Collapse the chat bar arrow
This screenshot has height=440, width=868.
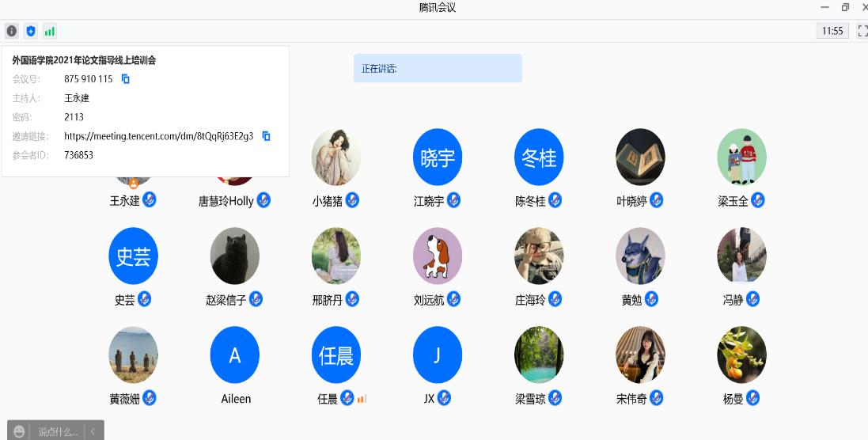93,432
